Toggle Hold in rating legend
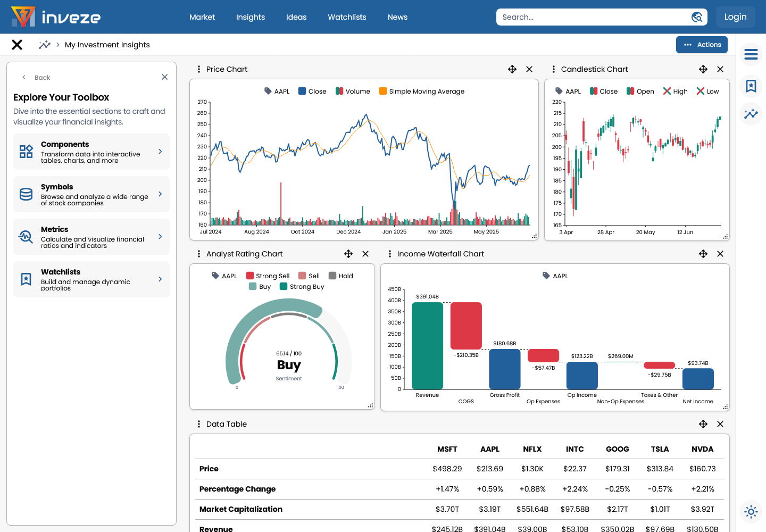The image size is (766, 532). tap(341, 276)
